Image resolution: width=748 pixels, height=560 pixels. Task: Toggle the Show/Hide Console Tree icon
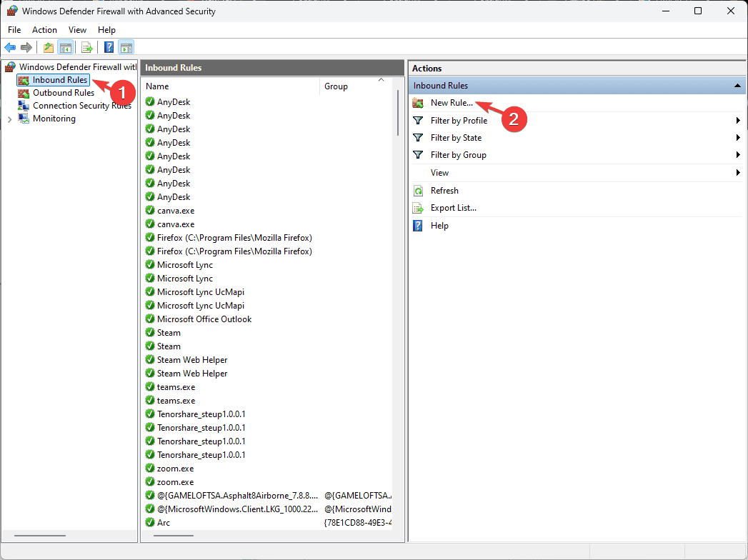coord(65,47)
